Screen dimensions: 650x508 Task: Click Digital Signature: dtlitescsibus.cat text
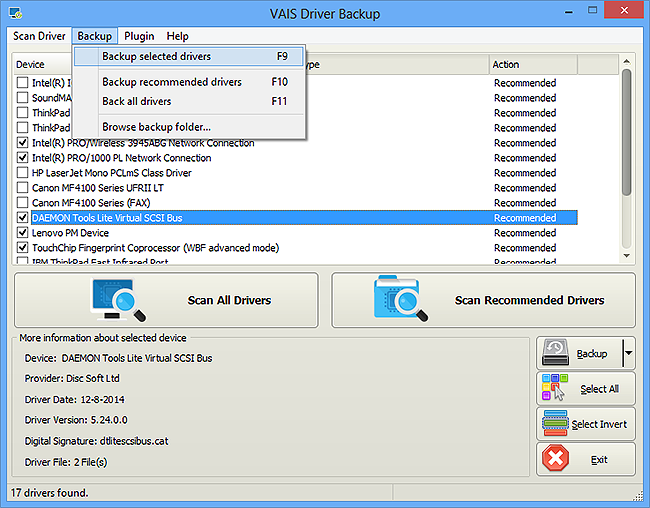point(97,441)
